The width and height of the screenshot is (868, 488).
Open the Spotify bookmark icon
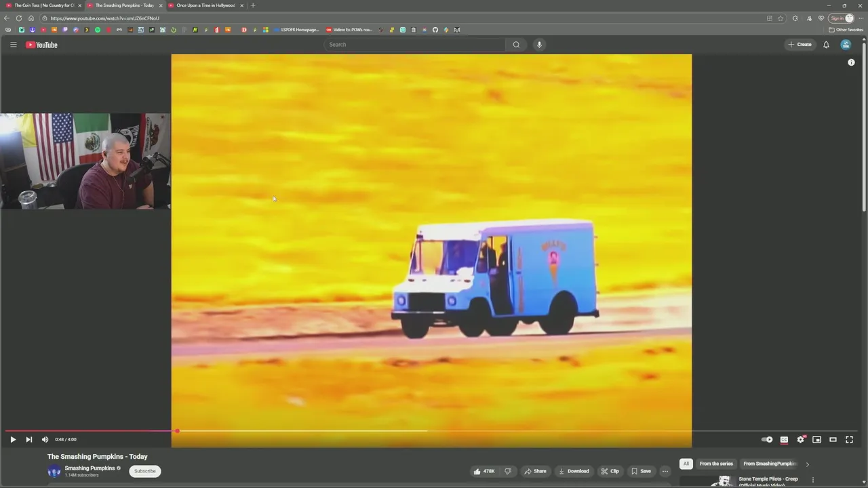98,30
